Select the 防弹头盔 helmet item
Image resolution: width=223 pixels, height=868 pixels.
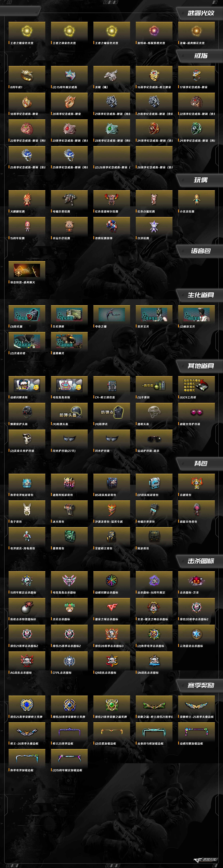[69, 414]
